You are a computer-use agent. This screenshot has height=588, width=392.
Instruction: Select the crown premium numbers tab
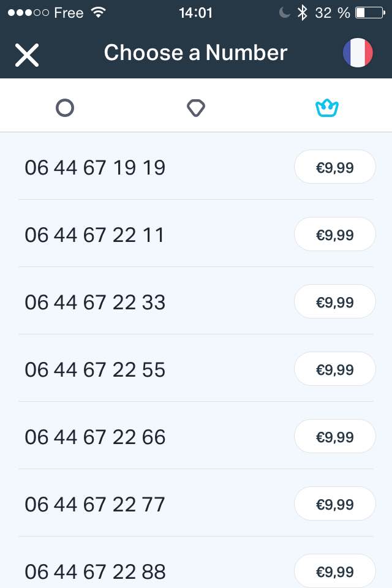pos(327,108)
